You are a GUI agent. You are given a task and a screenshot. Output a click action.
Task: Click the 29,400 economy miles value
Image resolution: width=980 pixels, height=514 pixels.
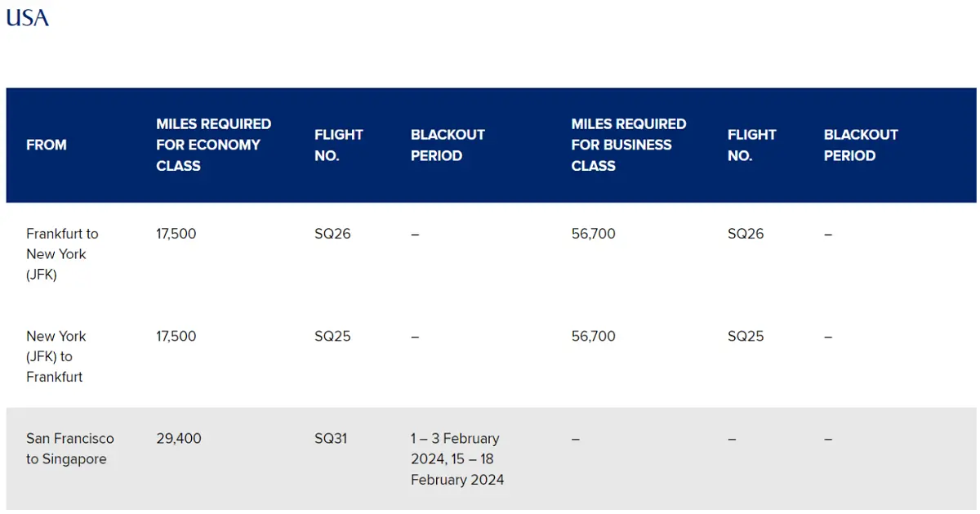point(176,438)
